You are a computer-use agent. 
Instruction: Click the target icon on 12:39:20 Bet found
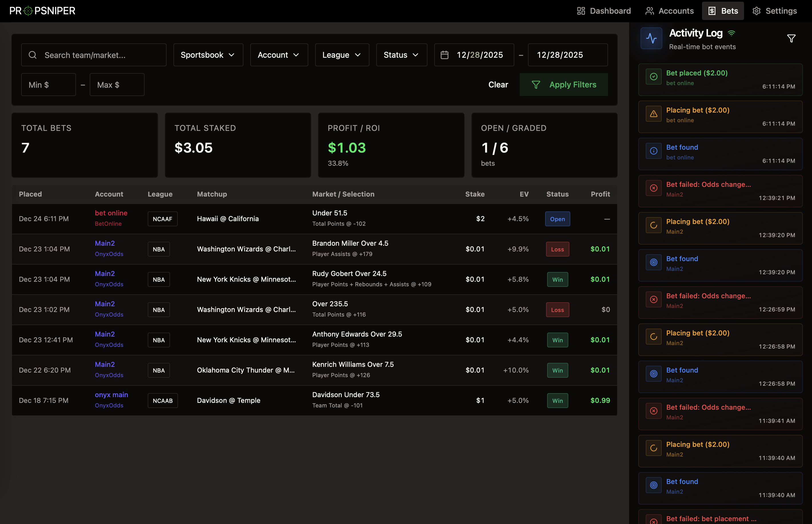[653, 262]
